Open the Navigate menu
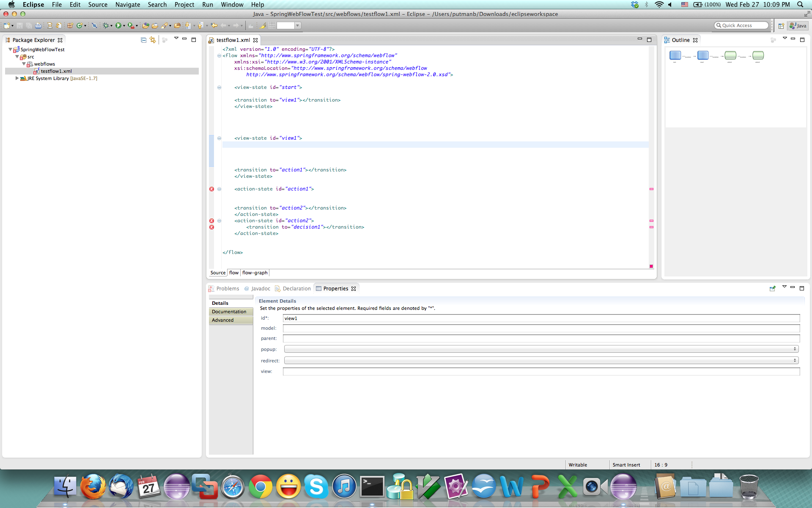The height and width of the screenshot is (508, 812). tap(128, 4)
